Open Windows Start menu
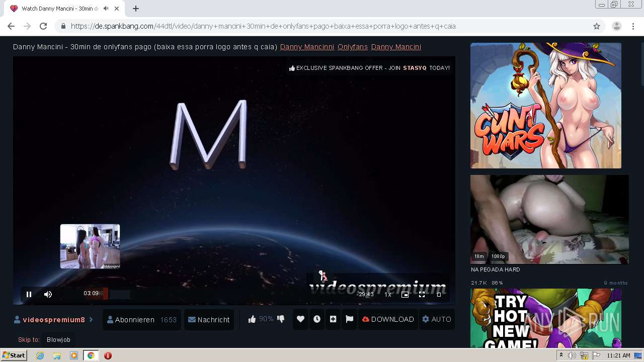This screenshot has height=362, width=644. pos(14,355)
